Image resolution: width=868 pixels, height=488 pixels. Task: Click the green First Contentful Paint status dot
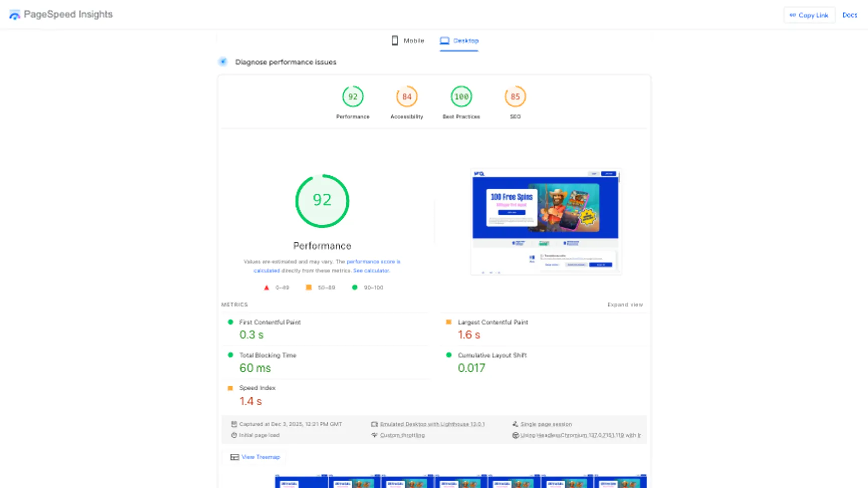click(x=230, y=322)
